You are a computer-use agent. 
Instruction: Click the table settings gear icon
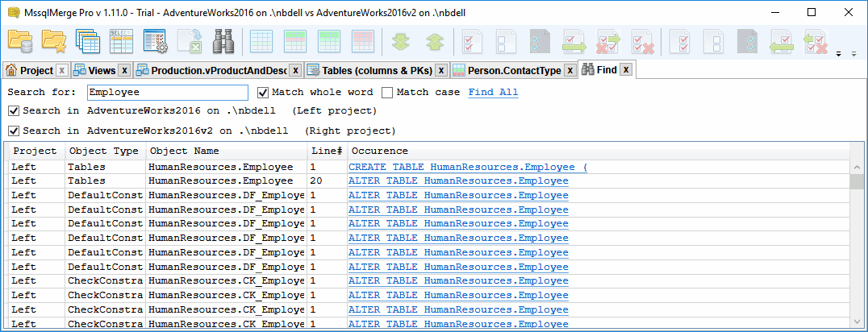coord(156,42)
